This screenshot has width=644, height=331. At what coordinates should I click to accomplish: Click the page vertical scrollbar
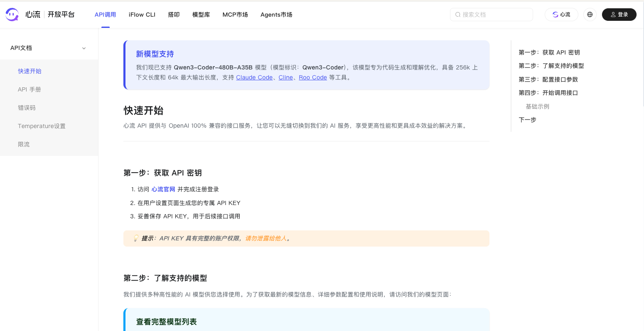pos(643,54)
